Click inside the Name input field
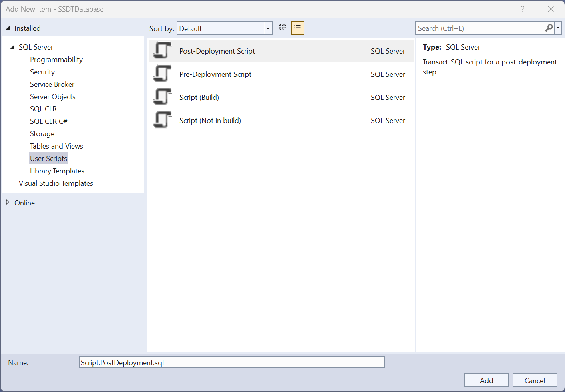Image resolution: width=565 pixels, height=392 pixels. [232, 362]
